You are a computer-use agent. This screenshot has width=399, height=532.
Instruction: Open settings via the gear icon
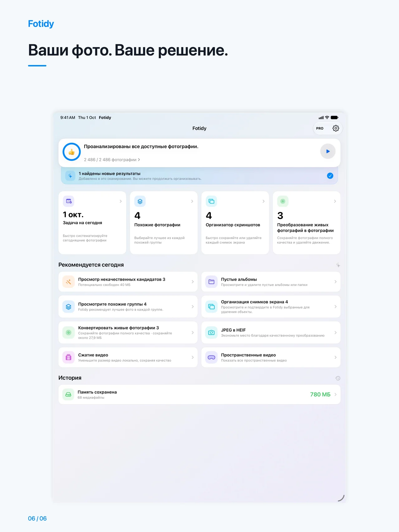point(336,128)
